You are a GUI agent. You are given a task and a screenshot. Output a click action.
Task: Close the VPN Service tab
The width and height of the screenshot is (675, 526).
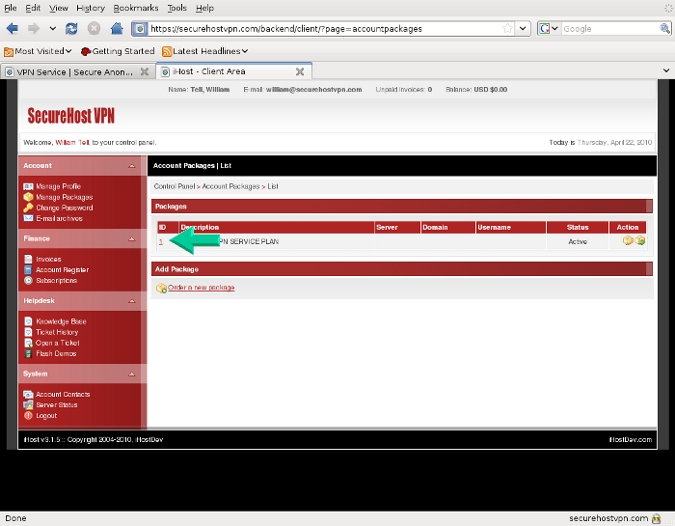145,72
